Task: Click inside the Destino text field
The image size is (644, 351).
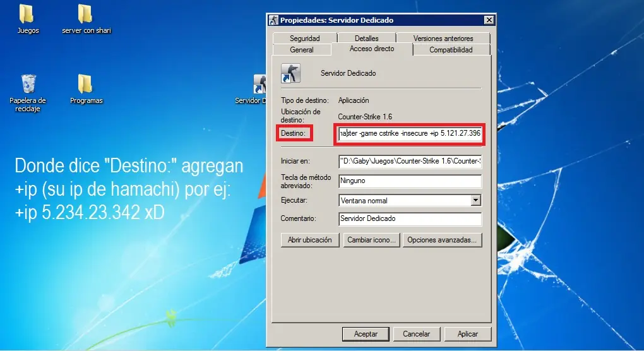Action: tap(410, 133)
